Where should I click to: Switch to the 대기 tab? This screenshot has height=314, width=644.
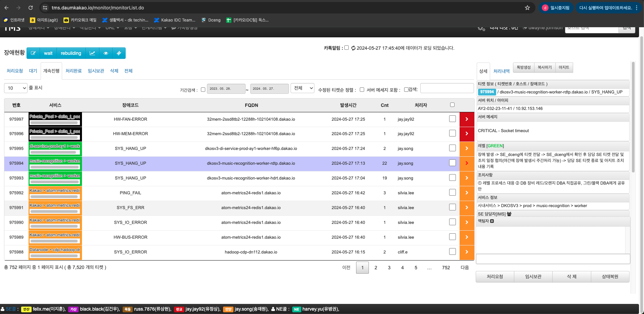(33, 71)
